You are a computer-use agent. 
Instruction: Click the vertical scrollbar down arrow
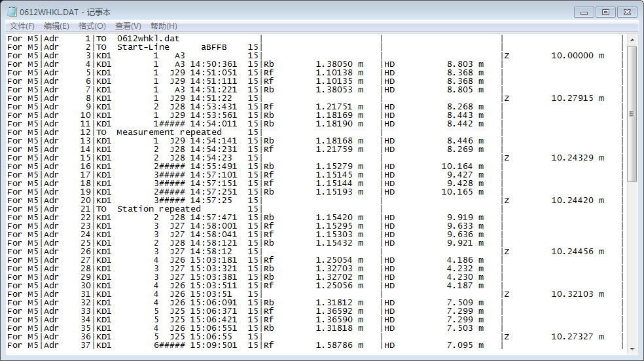(632, 349)
